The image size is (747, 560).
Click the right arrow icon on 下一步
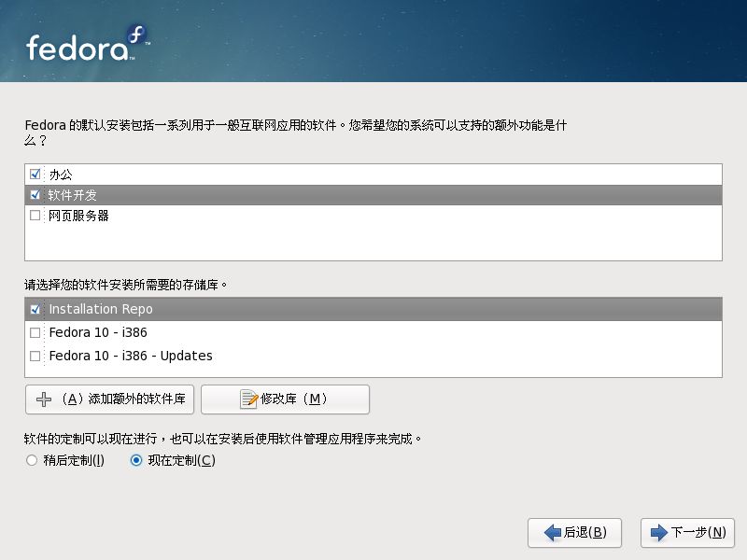pyautogui.click(x=659, y=532)
